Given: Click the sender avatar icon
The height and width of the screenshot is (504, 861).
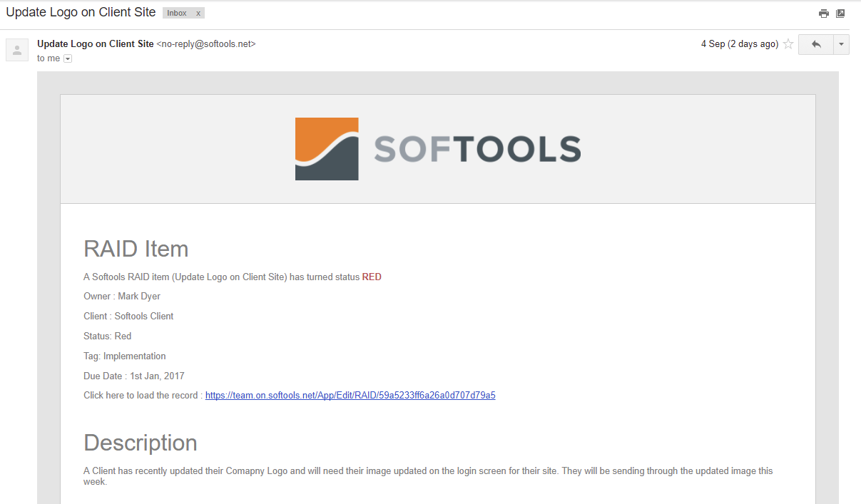Looking at the screenshot, I should 17,50.
